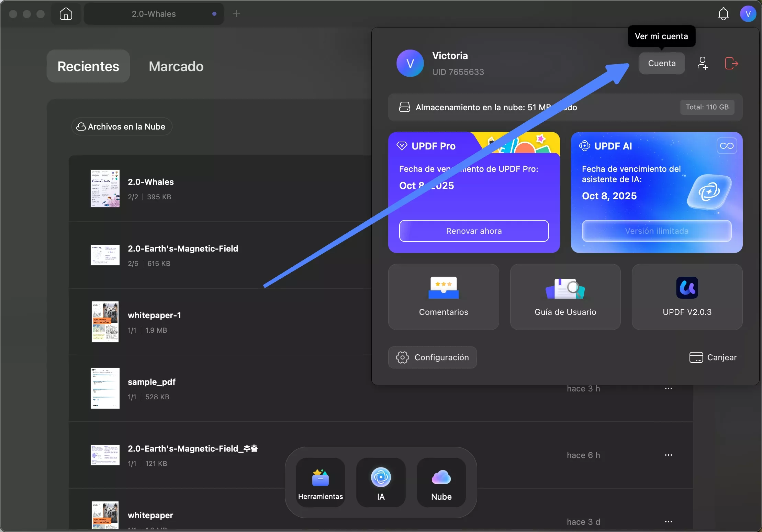Click the hace 6 h timestamp
The image size is (762, 532).
583,455
